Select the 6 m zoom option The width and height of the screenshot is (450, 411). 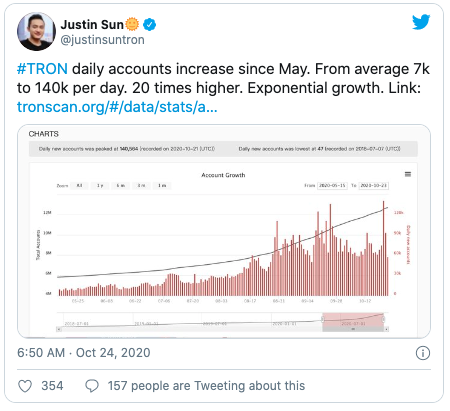[x=121, y=186]
